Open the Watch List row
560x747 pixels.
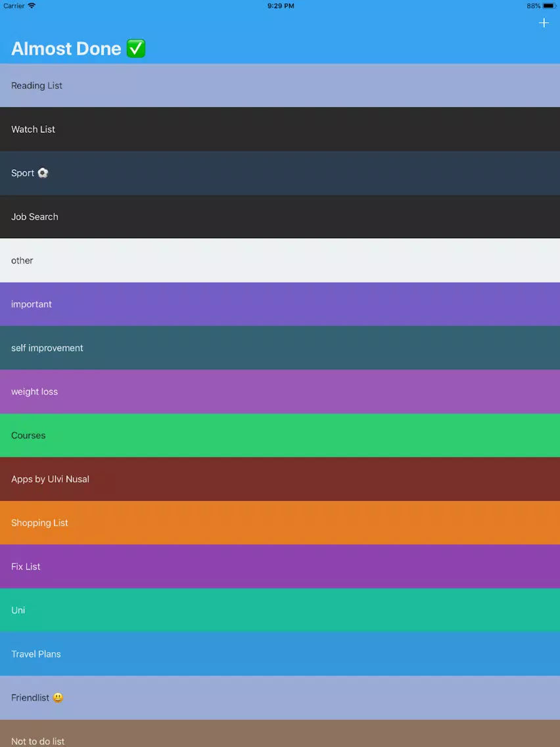point(280,129)
